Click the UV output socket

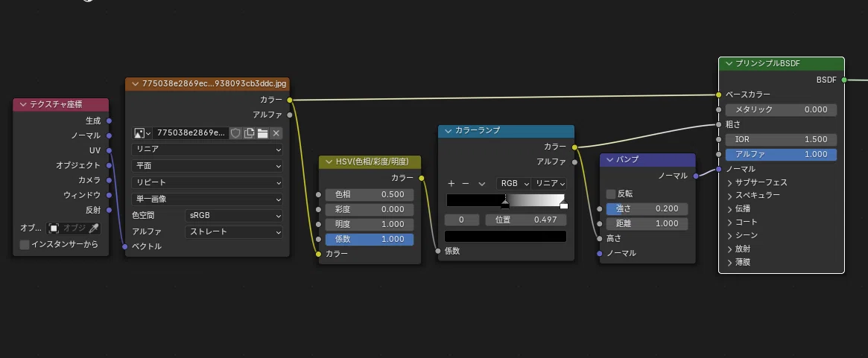pyautogui.click(x=109, y=150)
